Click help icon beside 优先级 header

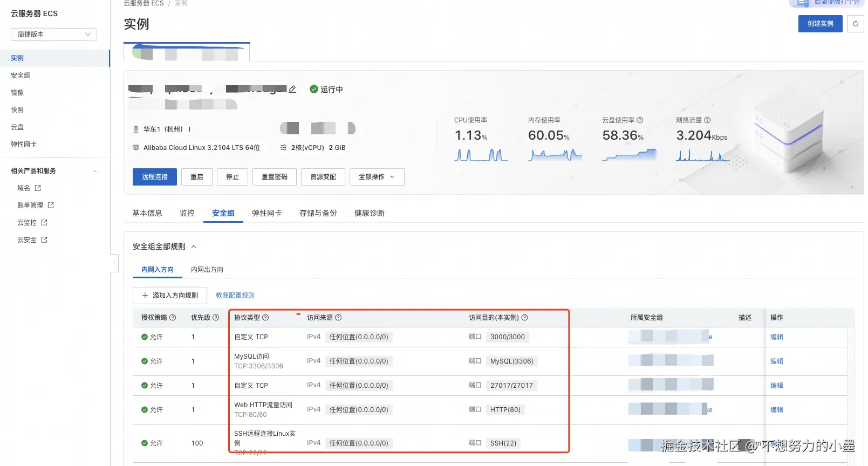tap(216, 318)
